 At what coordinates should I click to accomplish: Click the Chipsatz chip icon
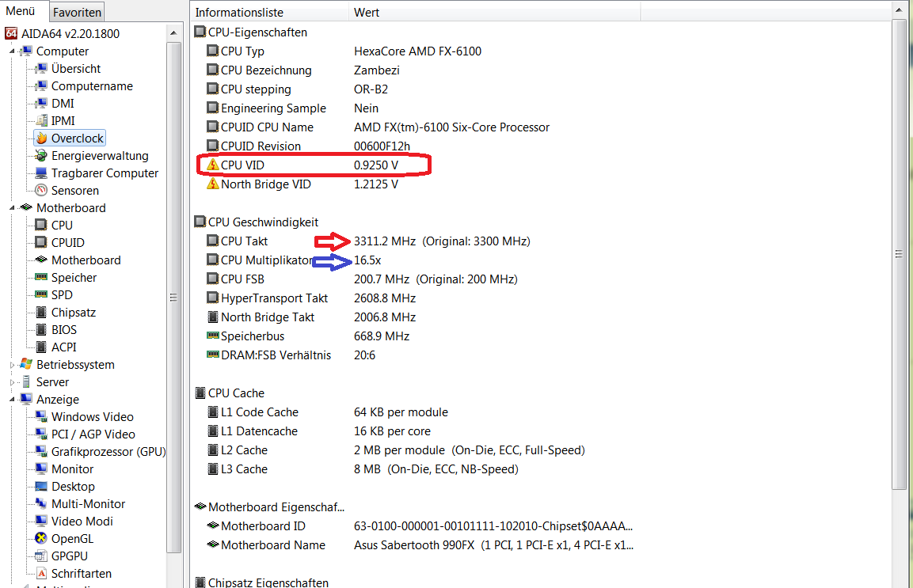pos(41,313)
